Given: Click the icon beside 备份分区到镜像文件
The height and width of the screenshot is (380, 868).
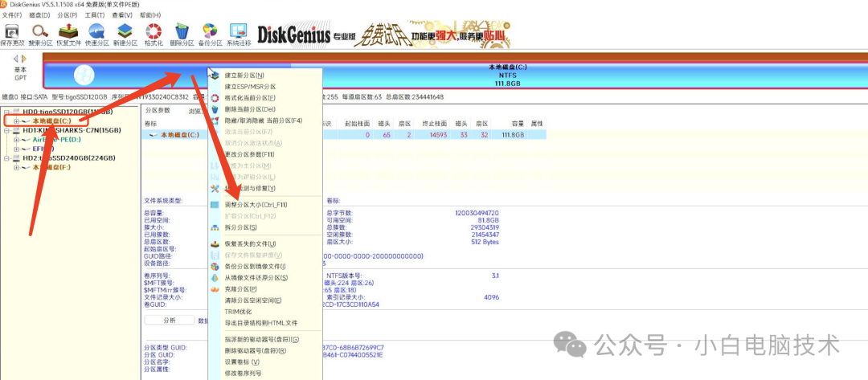Looking at the screenshot, I should [x=215, y=267].
